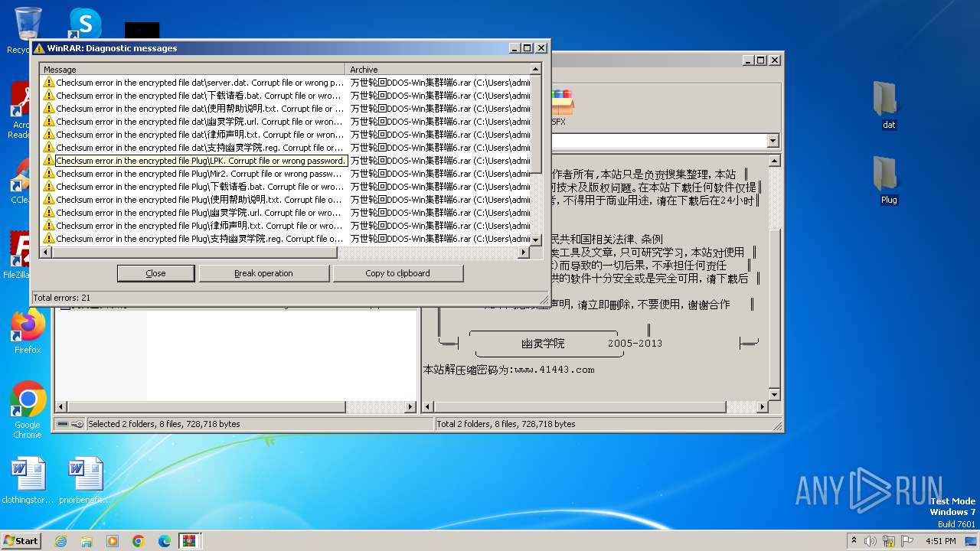
Task: Click the drive icon in the WinRAR status bar
Action: [63, 424]
